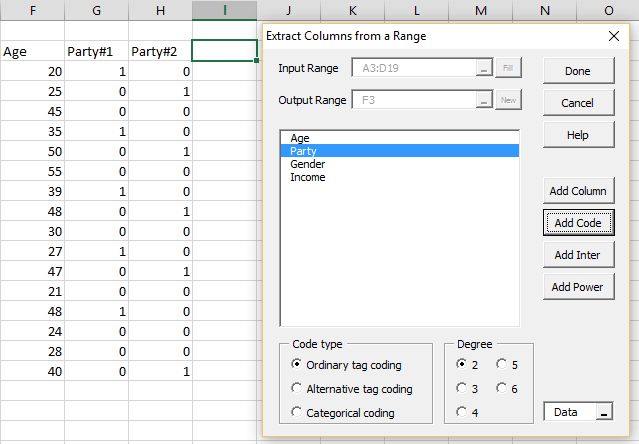This screenshot has width=639, height=444.
Task: Click inside the Input Range field
Action: (x=410, y=69)
